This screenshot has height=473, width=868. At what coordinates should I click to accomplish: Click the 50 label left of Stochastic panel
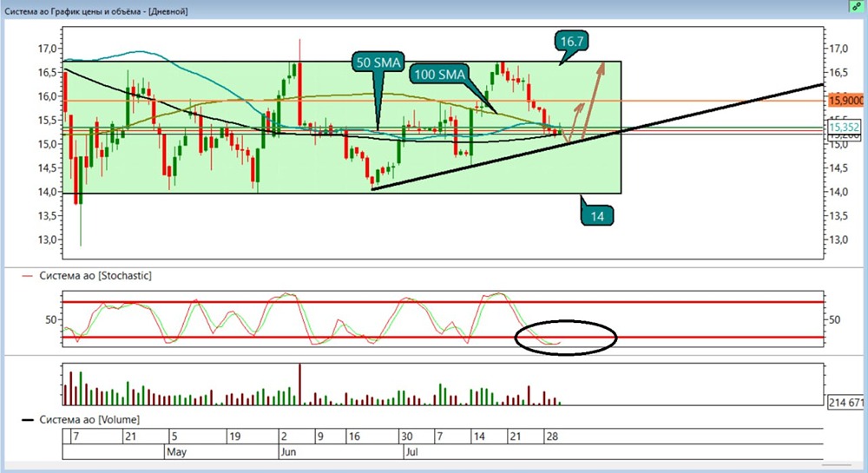click(51, 319)
